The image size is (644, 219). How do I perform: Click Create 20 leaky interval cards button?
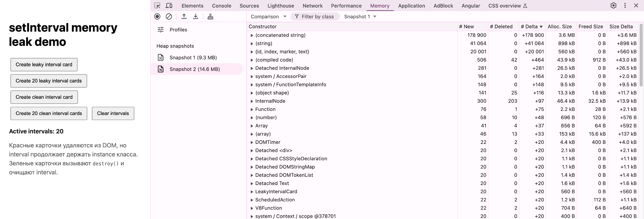click(49, 81)
